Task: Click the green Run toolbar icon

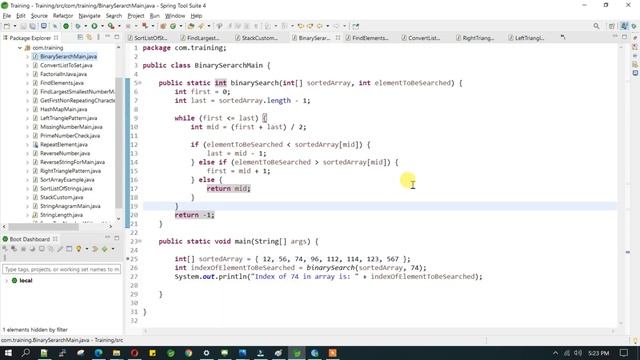Action: [x=94, y=26]
